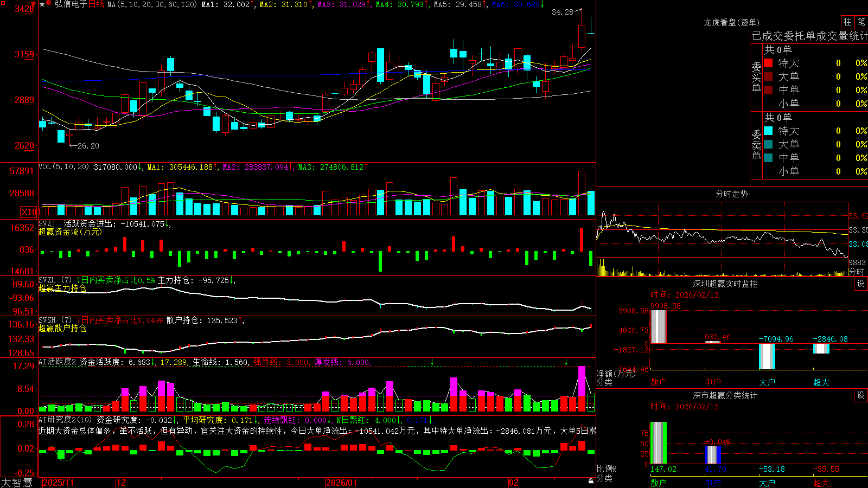The width and height of the screenshot is (868, 488).
Task: Click the 超大 label in 深市超赢分类统计
Action: [x=821, y=483]
